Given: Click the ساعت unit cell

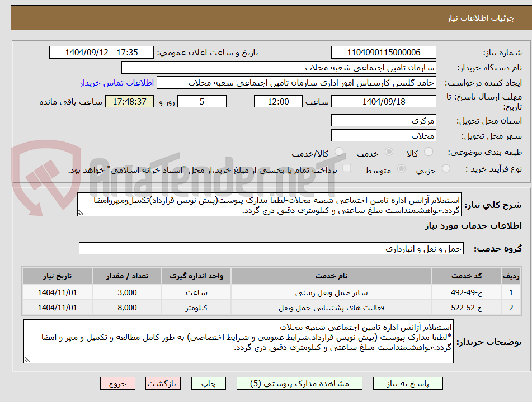Looking at the screenshot, I should click(196, 292).
